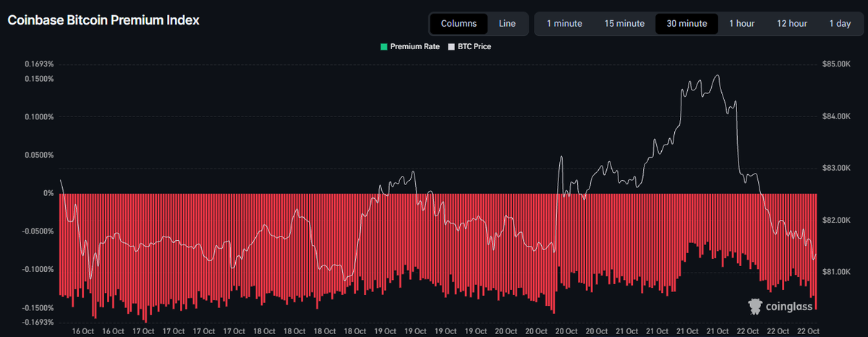
Task: Click the $84.00K price axis label
Action: [x=837, y=116]
